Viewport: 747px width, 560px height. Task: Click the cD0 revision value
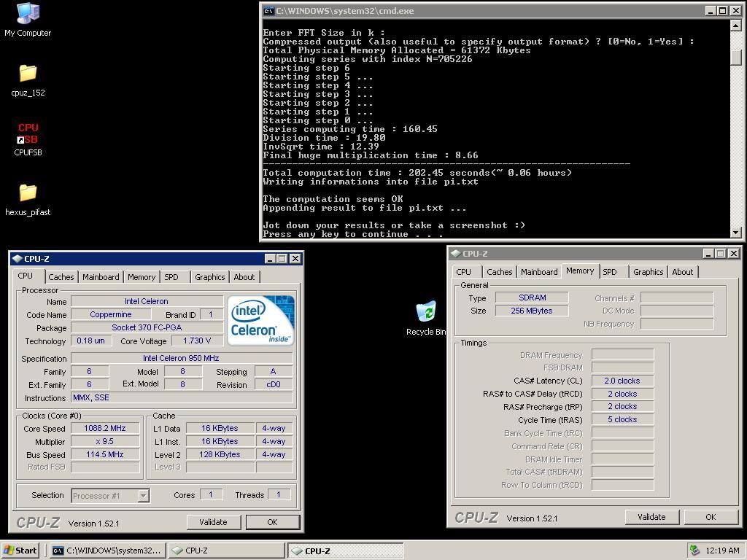pos(274,384)
